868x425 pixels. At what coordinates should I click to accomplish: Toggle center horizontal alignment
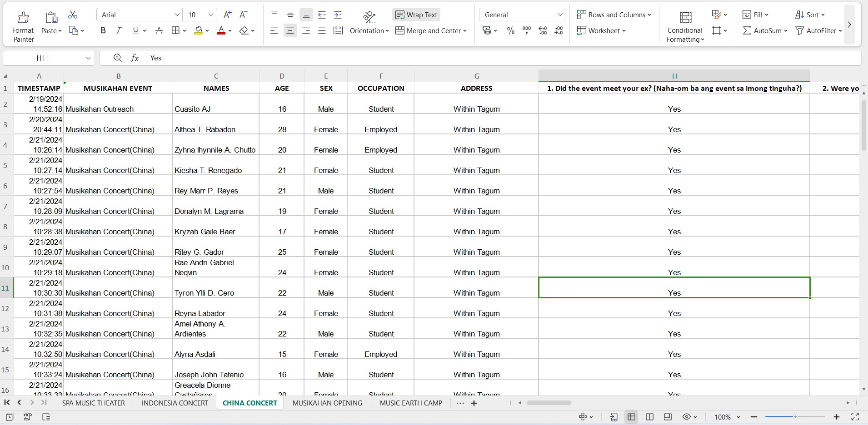tap(290, 30)
